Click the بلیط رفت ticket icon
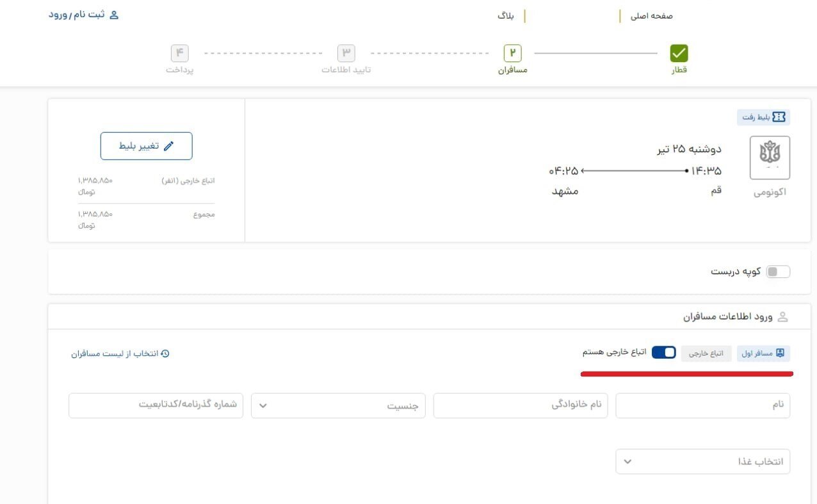The height and width of the screenshot is (504, 817). click(778, 117)
